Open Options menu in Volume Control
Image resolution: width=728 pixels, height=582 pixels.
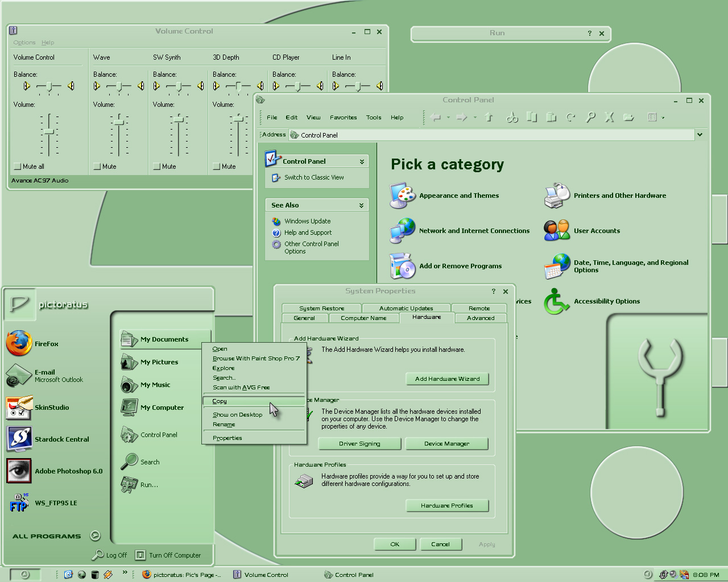pyautogui.click(x=24, y=43)
